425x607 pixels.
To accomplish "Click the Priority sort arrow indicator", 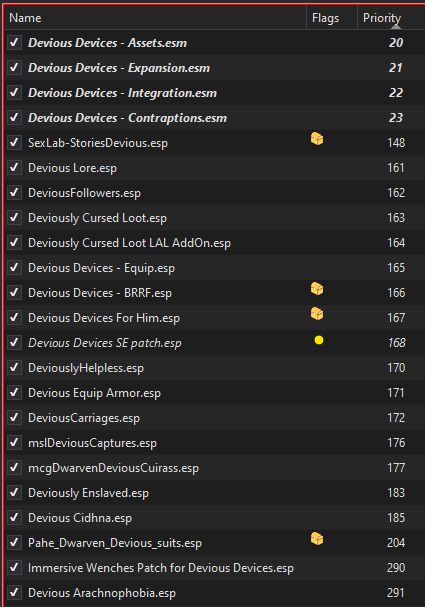I will click(x=396, y=26).
